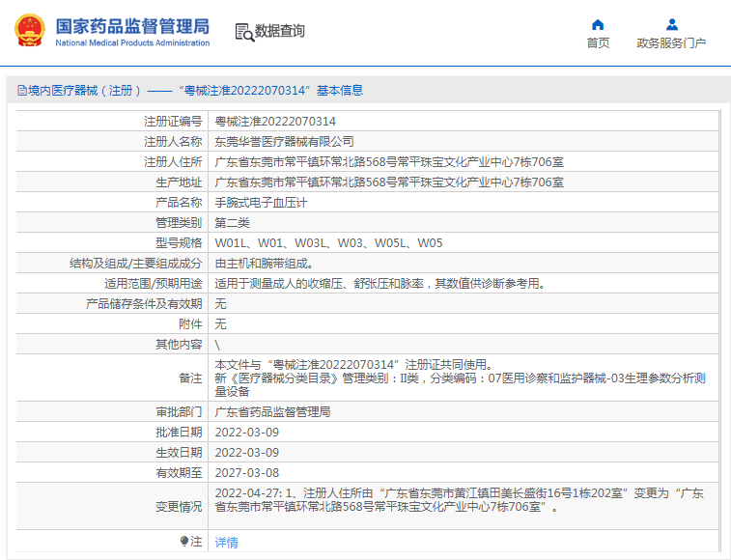Click management class value 第二类
This screenshot has width=731, height=560.
coord(232,223)
